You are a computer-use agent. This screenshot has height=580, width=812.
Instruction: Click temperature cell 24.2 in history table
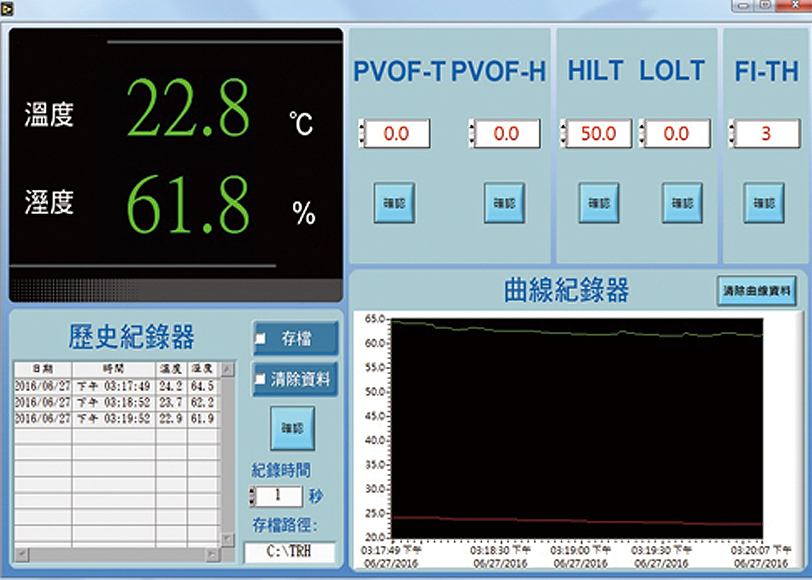click(x=171, y=386)
